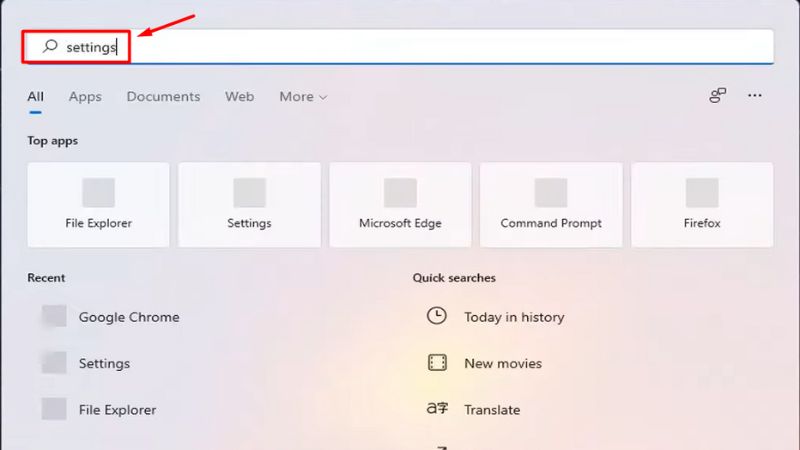Click the File Explorer recent icon

pos(54,409)
